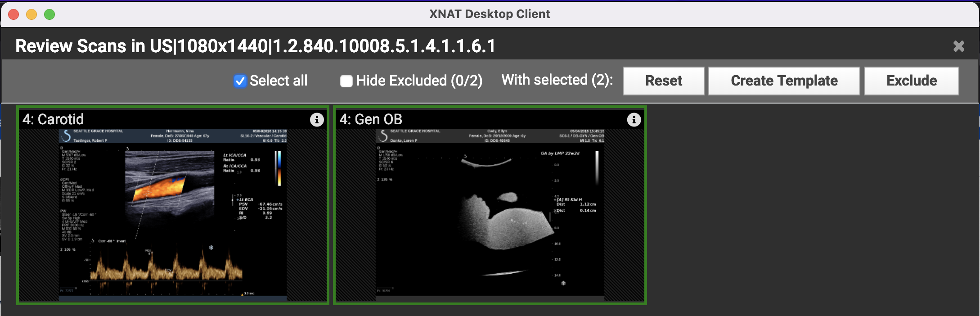This screenshot has height=316, width=980.
Task: Click the Reset button
Action: (663, 81)
